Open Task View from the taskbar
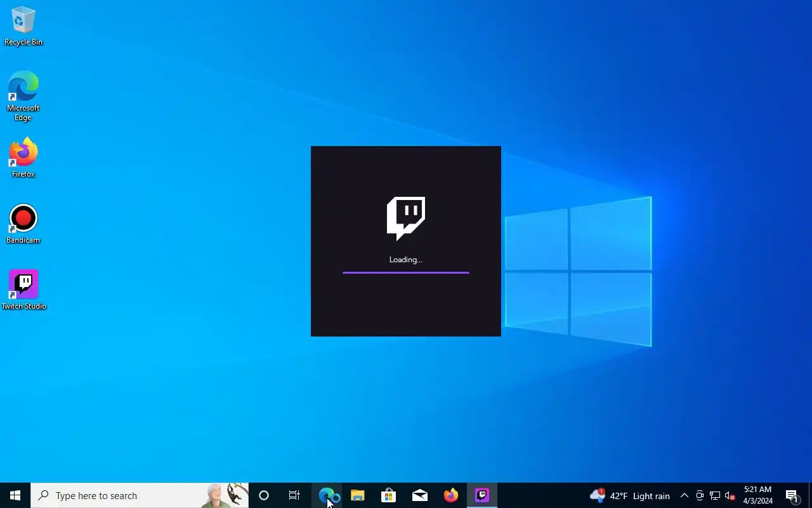 point(294,495)
